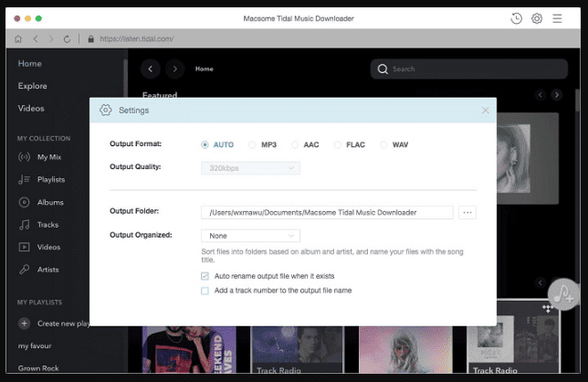Open Explore in Tidal sidebar

[x=32, y=86]
